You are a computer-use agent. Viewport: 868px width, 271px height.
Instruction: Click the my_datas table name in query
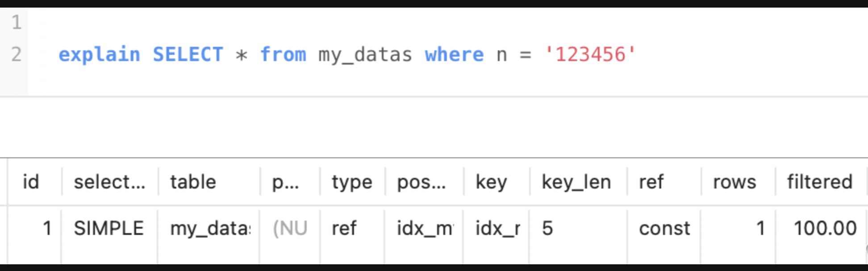tap(365, 54)
